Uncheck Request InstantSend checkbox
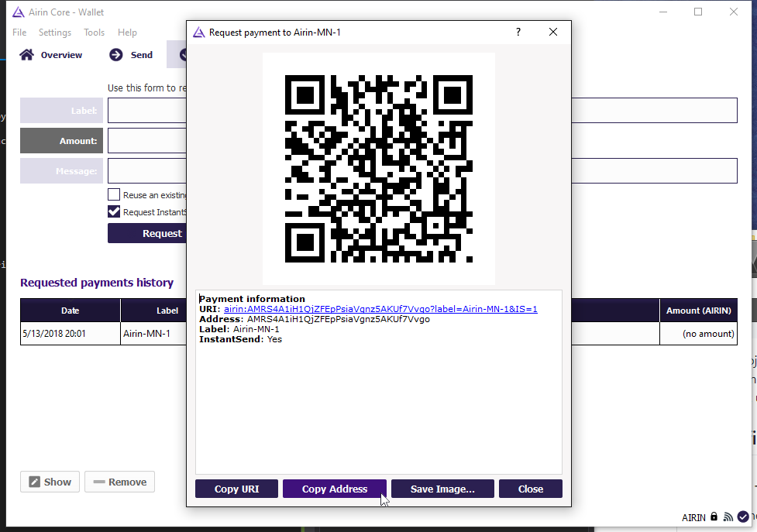Image resolution: width=757 pixels, height=532 pixels. (x=114, y=211)
